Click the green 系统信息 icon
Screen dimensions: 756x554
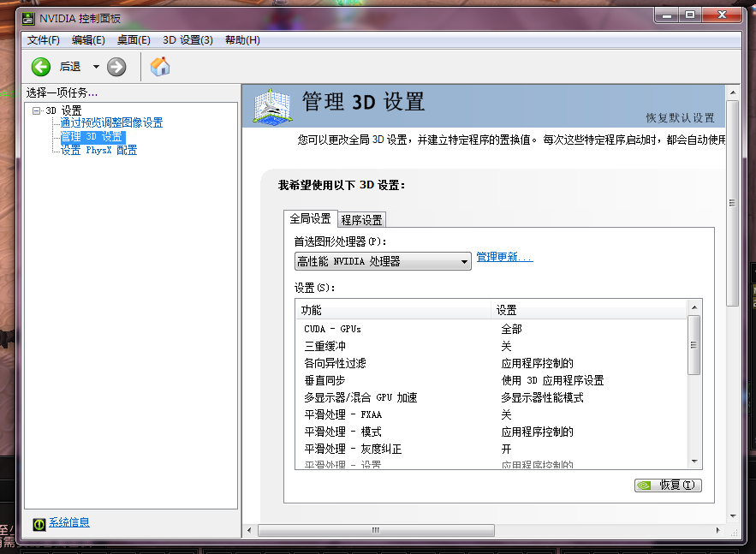tap(39, 524)
